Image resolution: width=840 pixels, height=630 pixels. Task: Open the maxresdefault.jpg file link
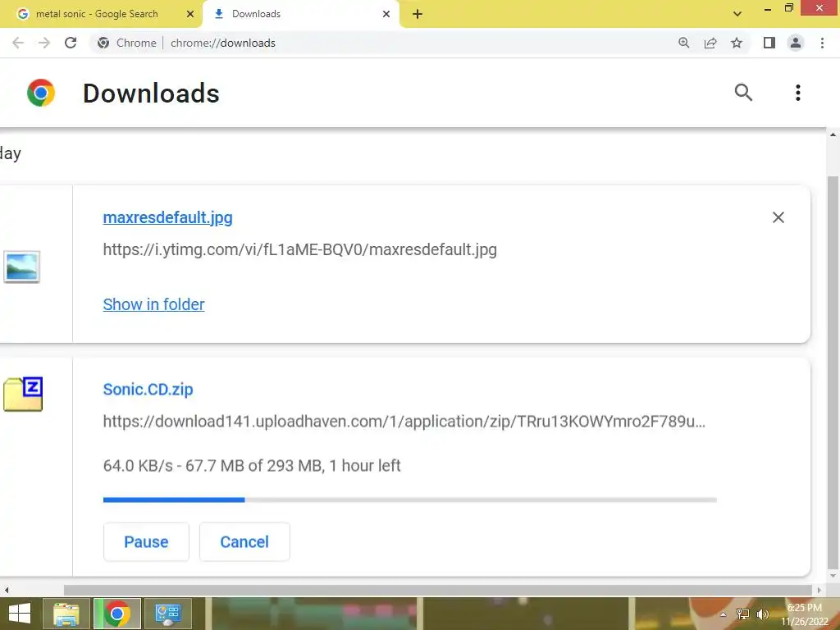pos(167,217)
